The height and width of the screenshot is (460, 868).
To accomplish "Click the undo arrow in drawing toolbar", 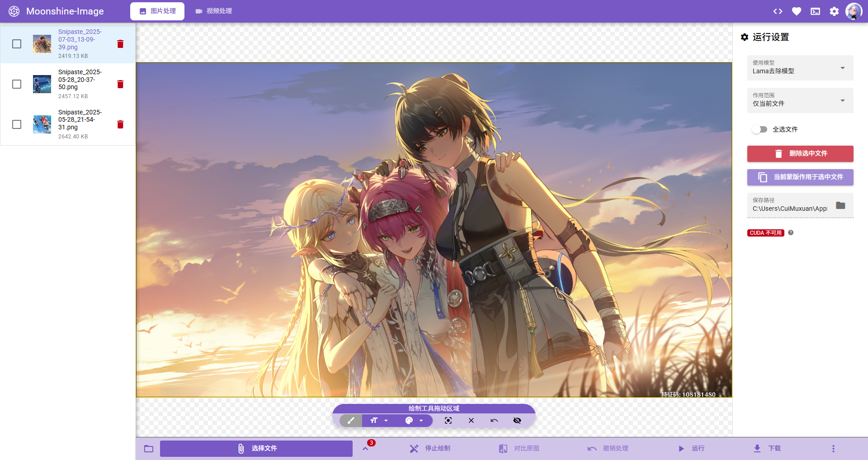I will click(494, 421).
